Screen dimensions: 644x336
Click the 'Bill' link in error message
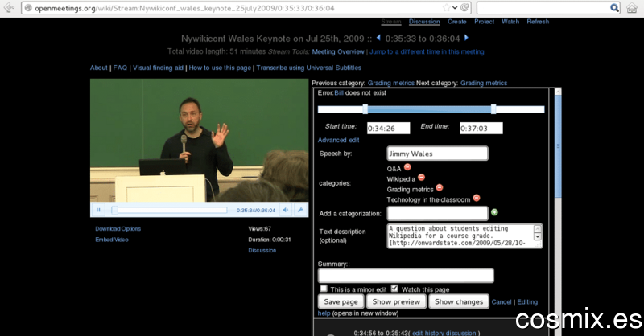click(338, 93)
